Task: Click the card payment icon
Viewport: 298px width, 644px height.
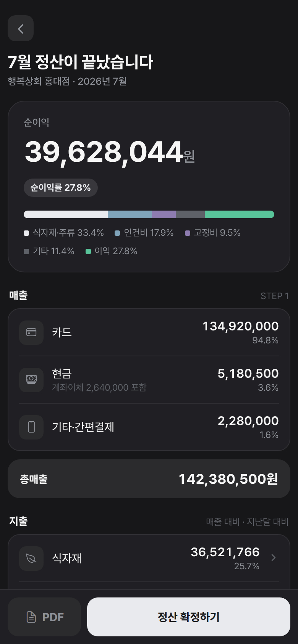Action: (x=31, y=332)
